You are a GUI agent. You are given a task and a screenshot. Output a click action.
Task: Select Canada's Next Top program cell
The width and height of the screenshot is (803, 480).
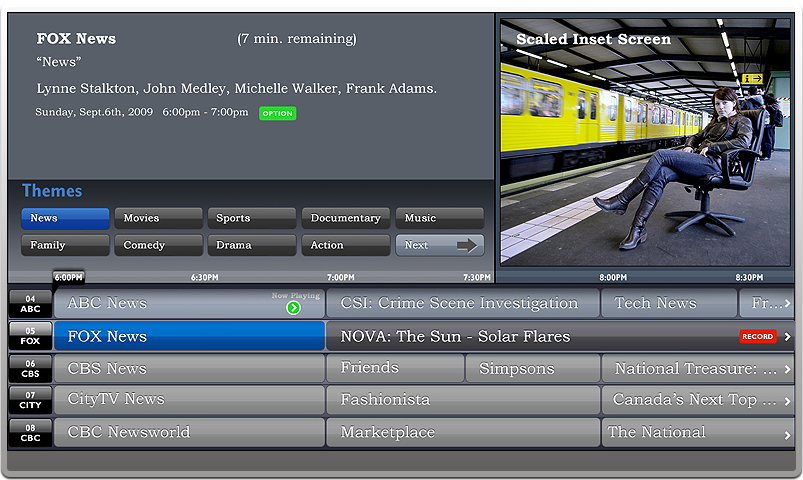click(698, 400)
